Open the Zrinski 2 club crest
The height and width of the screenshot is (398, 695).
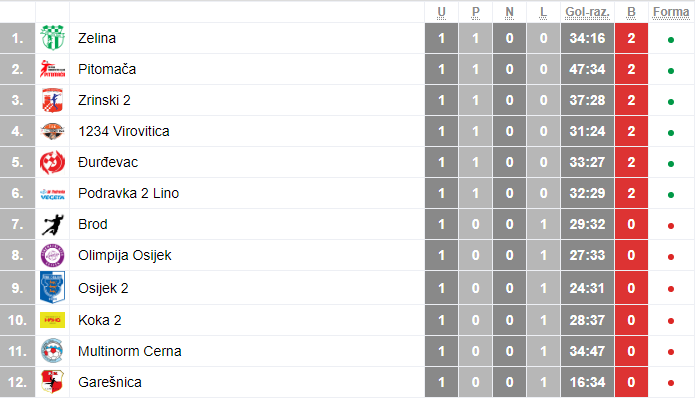(x=52, y=100)
